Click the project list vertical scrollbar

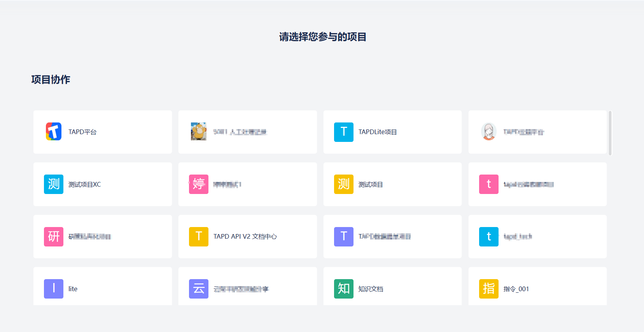(x=610, y=133)
